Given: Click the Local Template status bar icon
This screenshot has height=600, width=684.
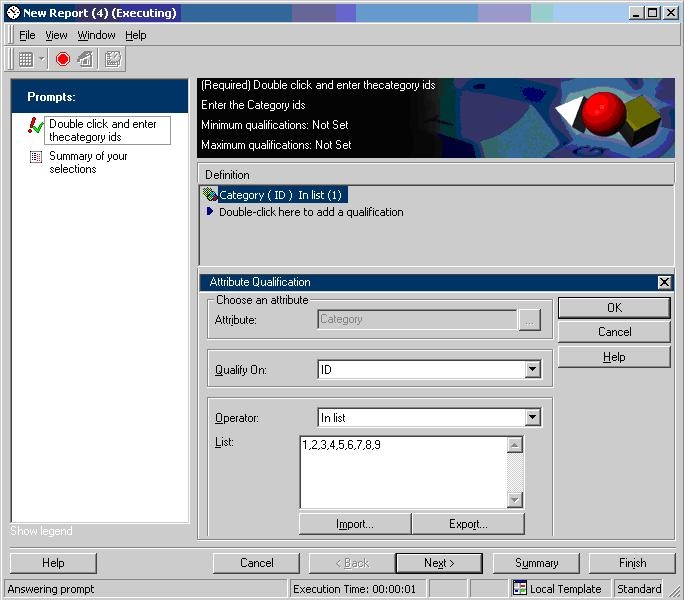Looking at the screenshot, I should [520, 588].
